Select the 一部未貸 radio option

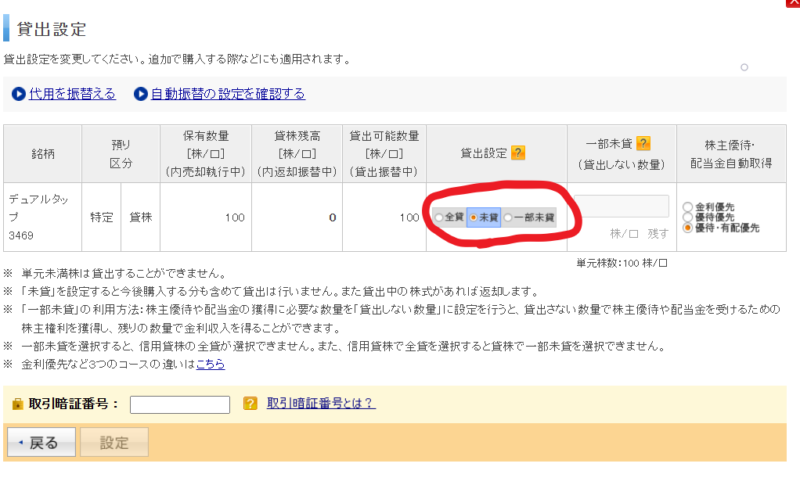pyautogui.click(x=509, y=217)
